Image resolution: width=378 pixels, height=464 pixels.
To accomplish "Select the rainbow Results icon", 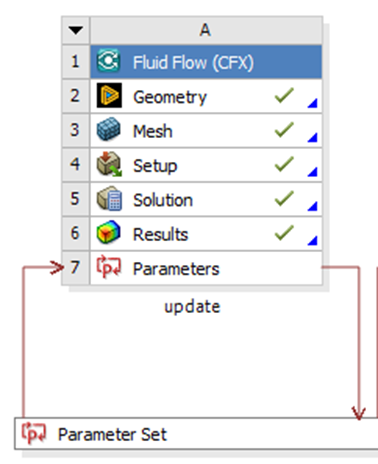I will point(108,233).
